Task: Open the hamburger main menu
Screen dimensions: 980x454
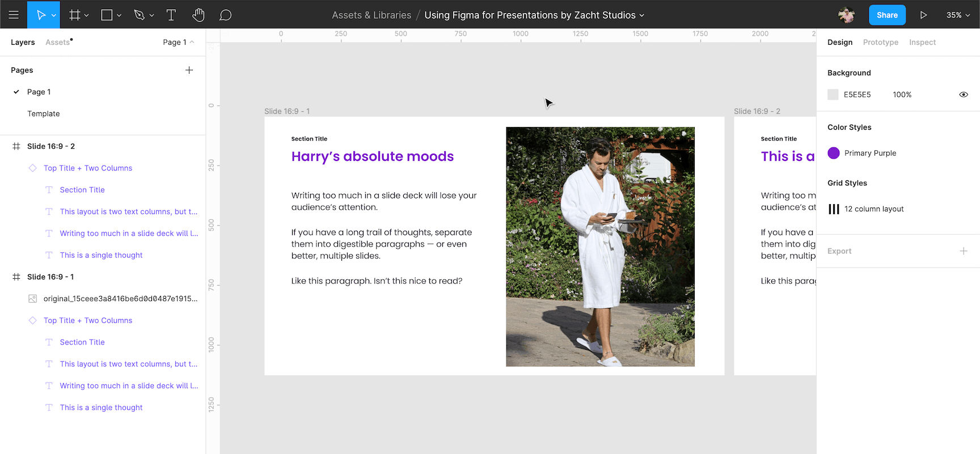Action: click(x=14, y=15)
